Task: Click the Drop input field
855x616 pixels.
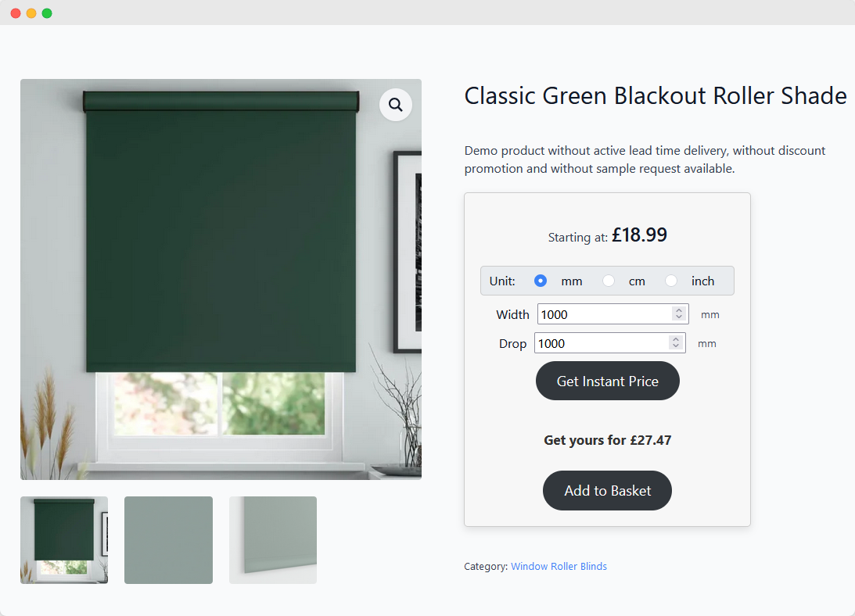Action: point(599,343)
